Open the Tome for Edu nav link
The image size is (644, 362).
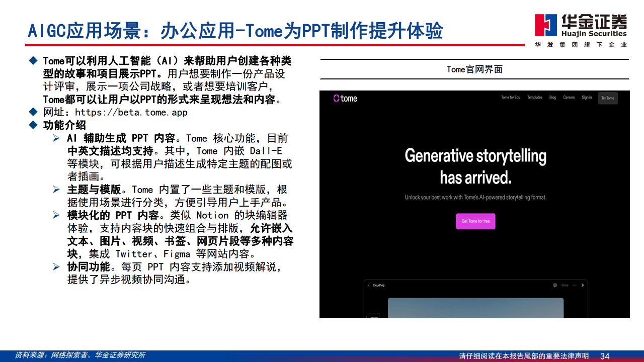click(x=511, y=98)
